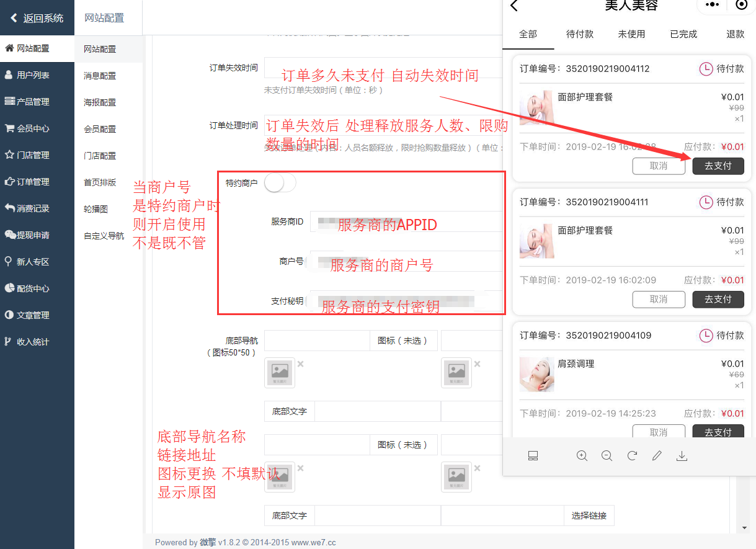Click the circle target icon in preview header
Viewport: 756px width, 549px height.
click(742, 4)
